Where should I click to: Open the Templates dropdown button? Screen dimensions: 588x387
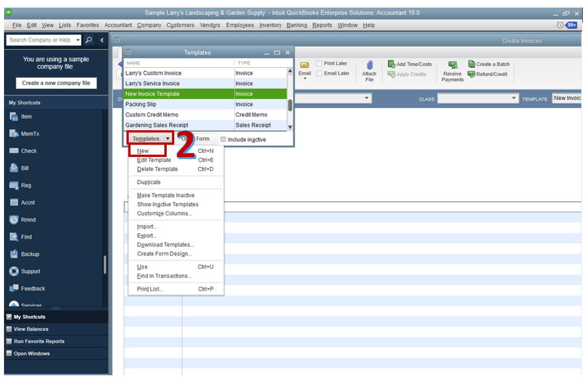click(150, 139)
